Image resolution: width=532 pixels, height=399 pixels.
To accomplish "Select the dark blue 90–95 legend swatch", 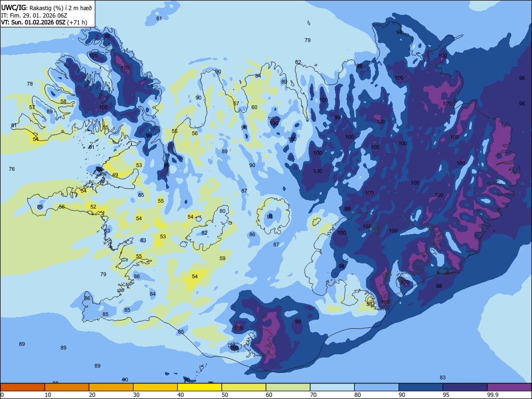I will point(421,387).
